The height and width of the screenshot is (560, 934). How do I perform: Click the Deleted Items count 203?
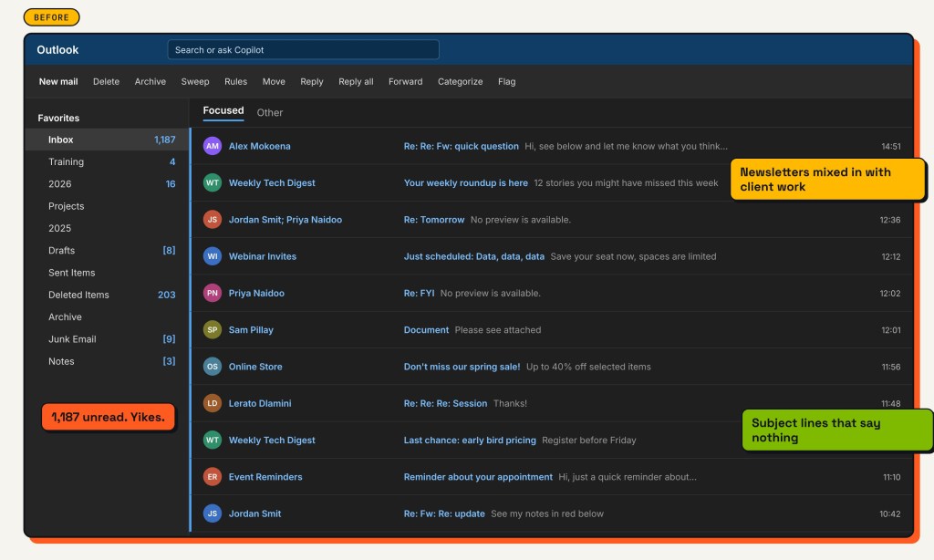point(167,295)
